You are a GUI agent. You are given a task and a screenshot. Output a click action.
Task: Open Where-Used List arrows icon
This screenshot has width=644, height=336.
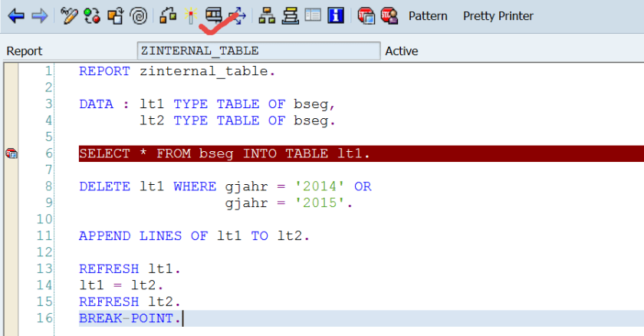[x=238, y=16]
